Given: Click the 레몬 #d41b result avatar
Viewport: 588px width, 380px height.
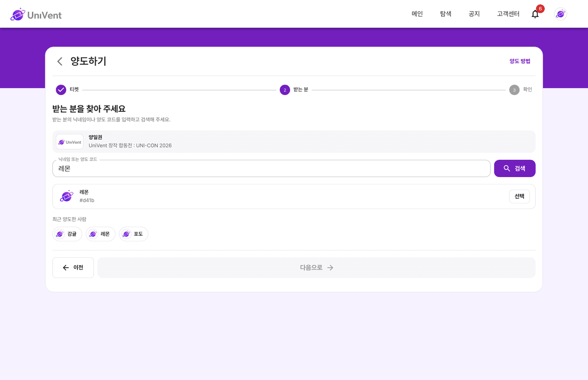Looking at the screenshot, I should 67,196.
